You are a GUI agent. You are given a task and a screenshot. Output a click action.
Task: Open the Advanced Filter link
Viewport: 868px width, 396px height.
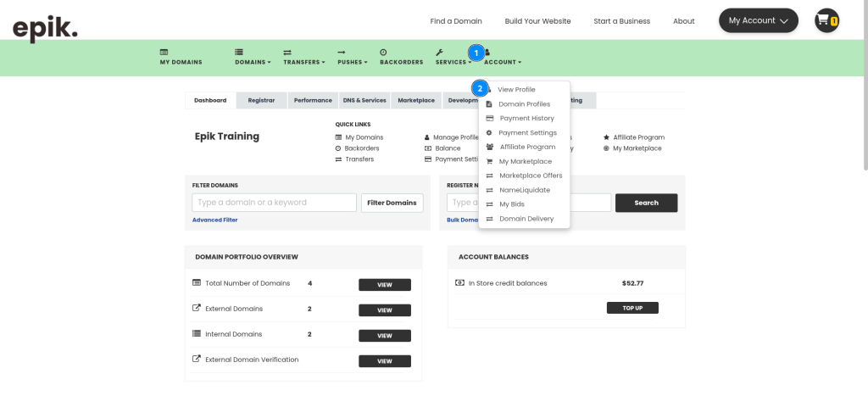coord(214,220)
